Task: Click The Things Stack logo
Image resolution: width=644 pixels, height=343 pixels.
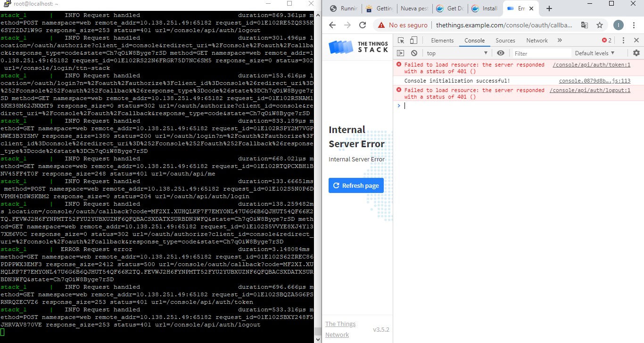Action: click(358, 46)
